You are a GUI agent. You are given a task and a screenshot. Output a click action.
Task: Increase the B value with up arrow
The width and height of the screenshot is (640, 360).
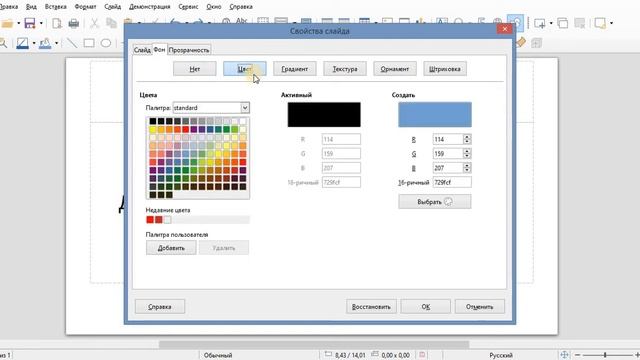tap(467, 165)
